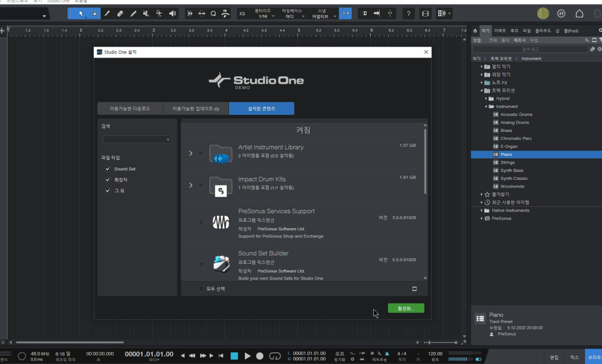The image size is (602, 364).
Task: Toggle the Sound Set file type checkbox
Action: [108, 169]
